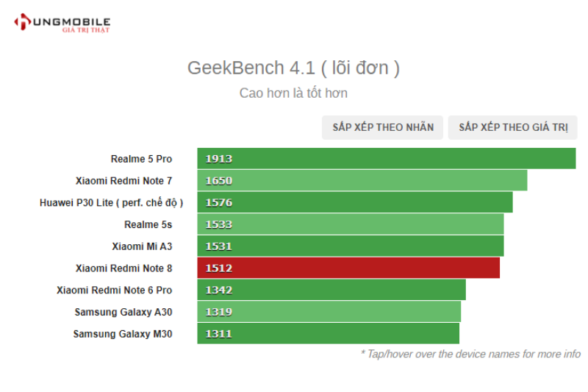Click the red Redmi Note 8 bar
Image resolution: width=588 pixels, height=392 pixels.
tap(348, 268)
